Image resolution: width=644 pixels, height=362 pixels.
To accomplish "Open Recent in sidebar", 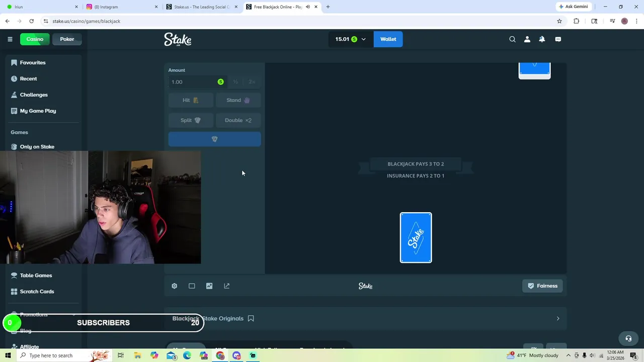I will click(x=28, y=78).
